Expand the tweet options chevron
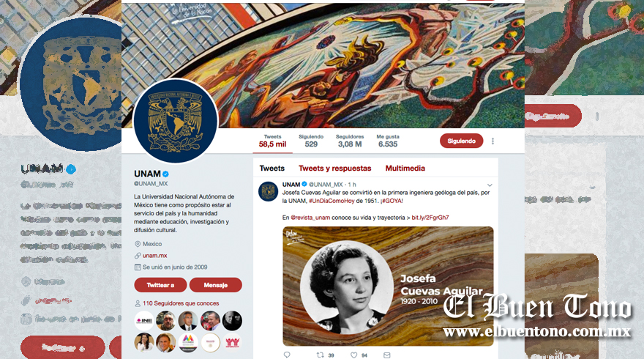 click(x=490, y=185)
